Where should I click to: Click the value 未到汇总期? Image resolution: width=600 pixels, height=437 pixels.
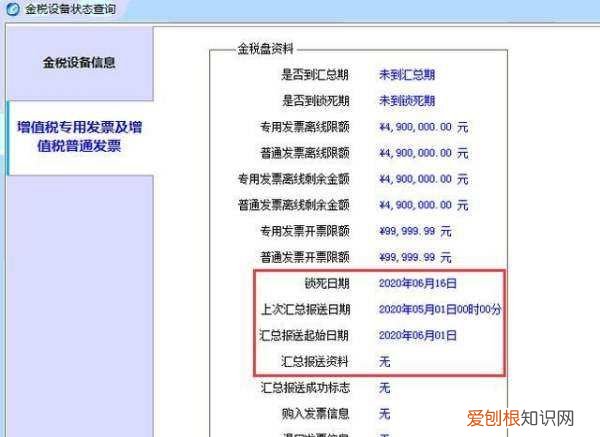[x=407, y=75]
